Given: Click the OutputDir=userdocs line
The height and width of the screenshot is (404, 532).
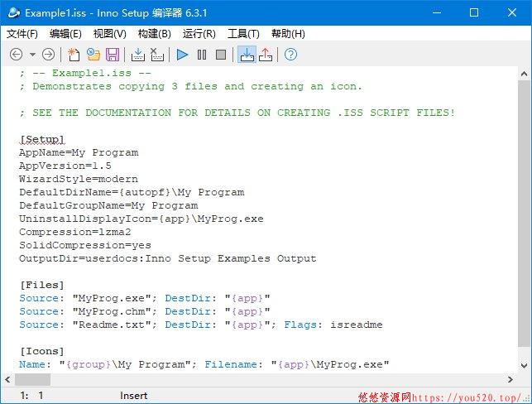Looking at the screenshot, I should click(x=168, y=258).
